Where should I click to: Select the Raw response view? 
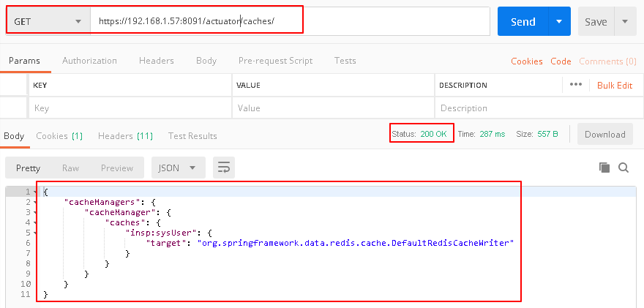click(70, 168)
